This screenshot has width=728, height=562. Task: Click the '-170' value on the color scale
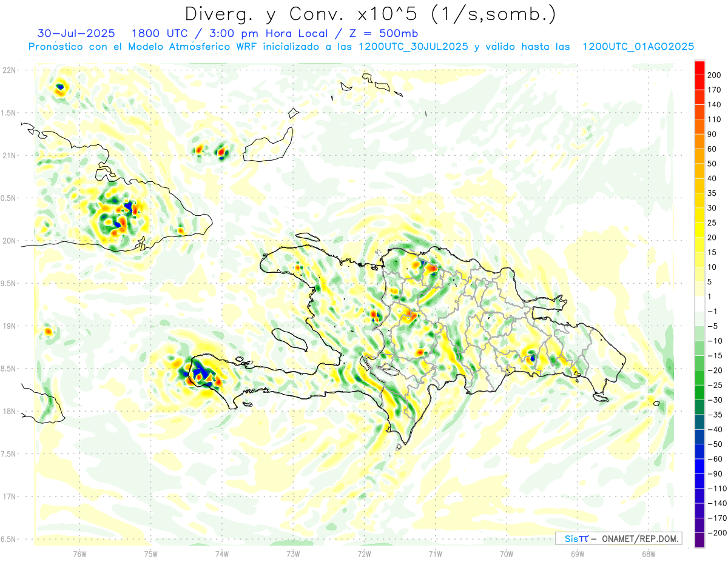pos(718,518)
